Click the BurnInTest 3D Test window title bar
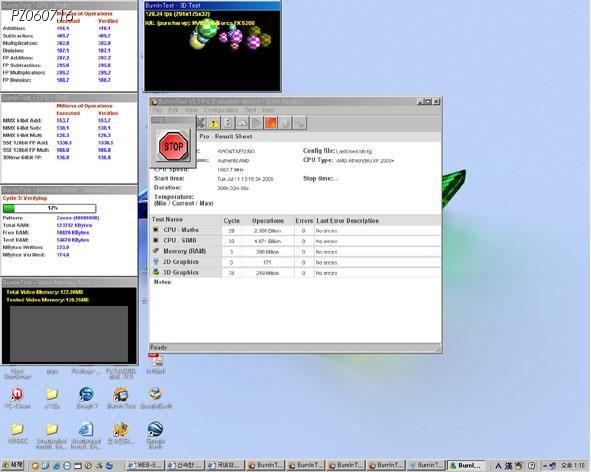This screenshot has height=472, width=591. pyautogui.click(x=213, y=6)
